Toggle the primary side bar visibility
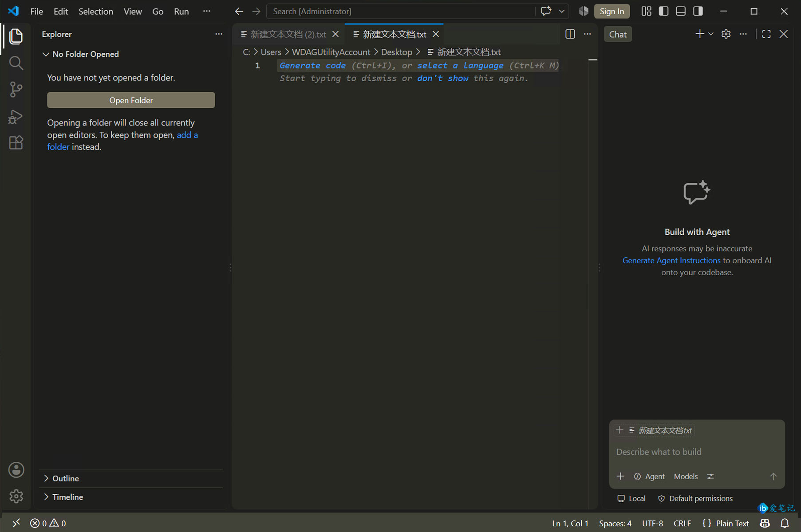 click(x=663, y=11)
